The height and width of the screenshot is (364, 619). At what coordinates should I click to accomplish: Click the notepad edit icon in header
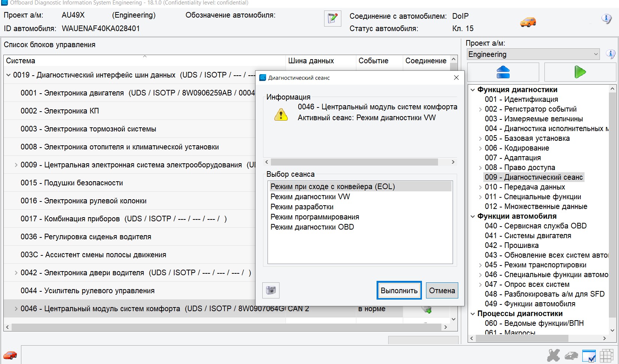(x=332, y=18)
